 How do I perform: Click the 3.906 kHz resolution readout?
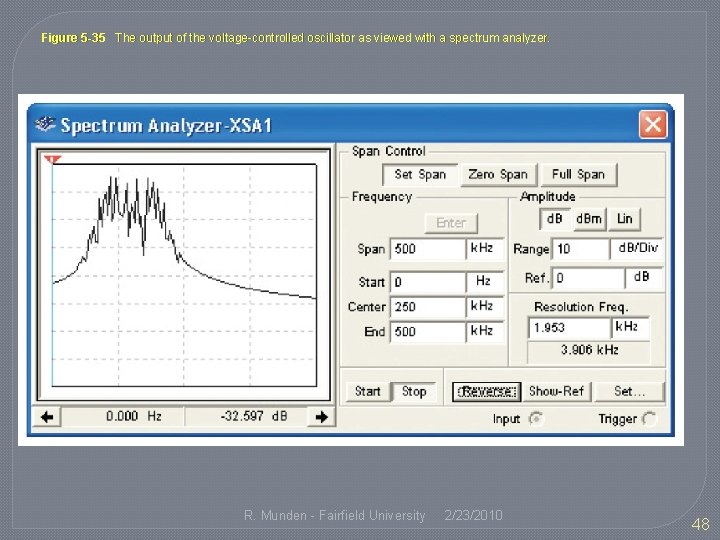[590, 350]
